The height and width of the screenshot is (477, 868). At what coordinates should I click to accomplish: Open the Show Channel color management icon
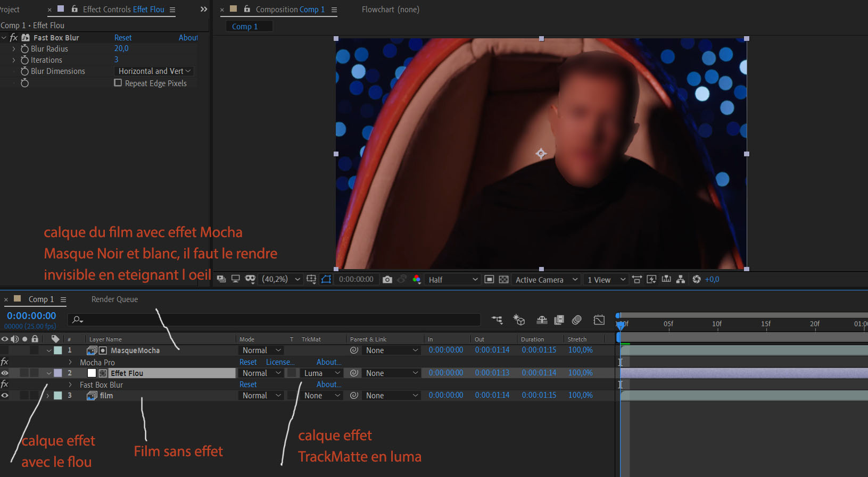click(x=417, y=279)
